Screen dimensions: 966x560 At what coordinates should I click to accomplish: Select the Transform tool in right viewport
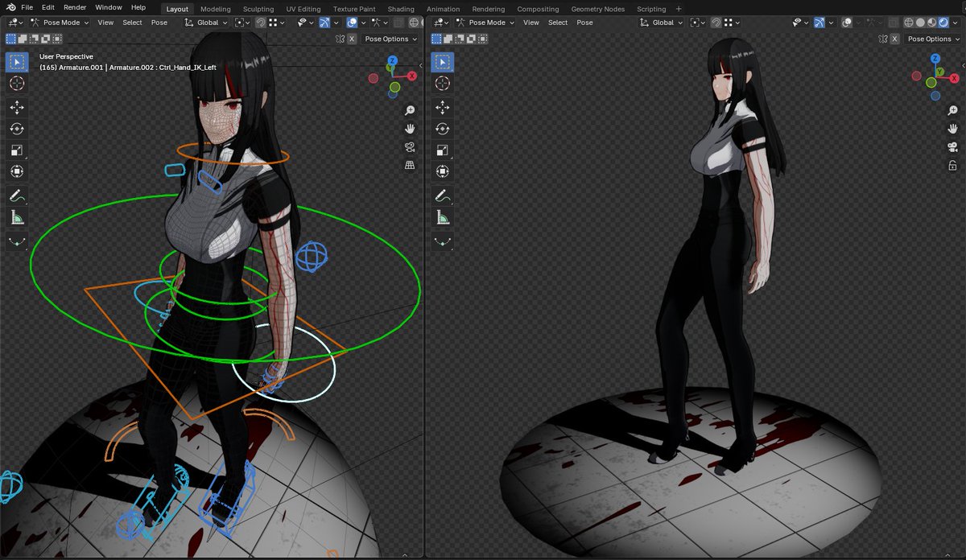coord(442,171)
